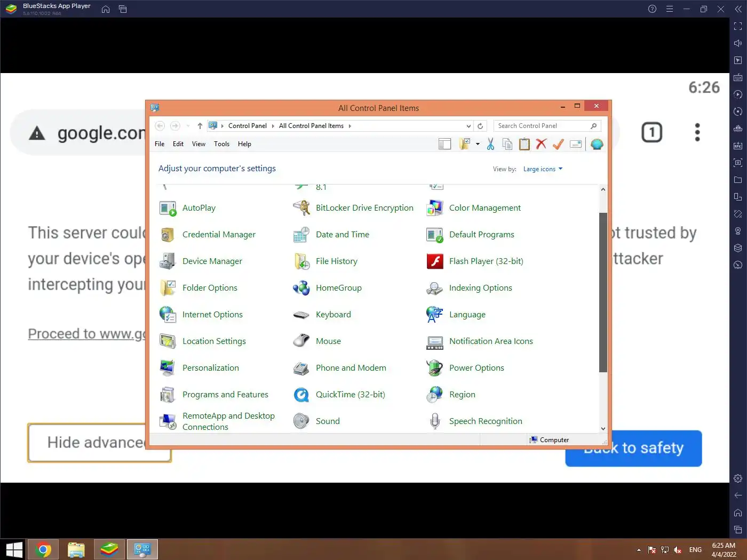Click the scrollbar down arrow
Screen dimensions: 747x560
pos(603,428)
